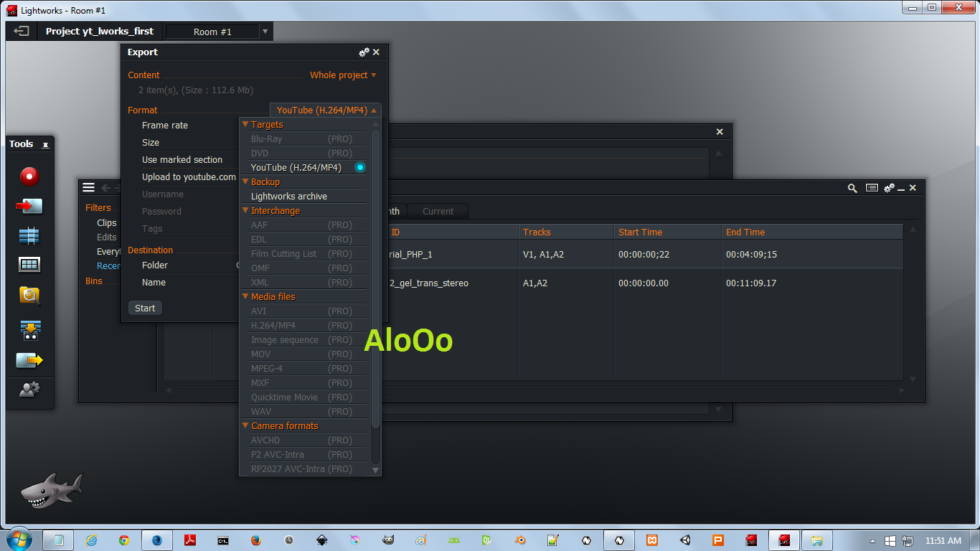The width and height of the screenshot is (980, 551).
Task: Click the search magnifier in content manager
Action: (x=852, y=188)
